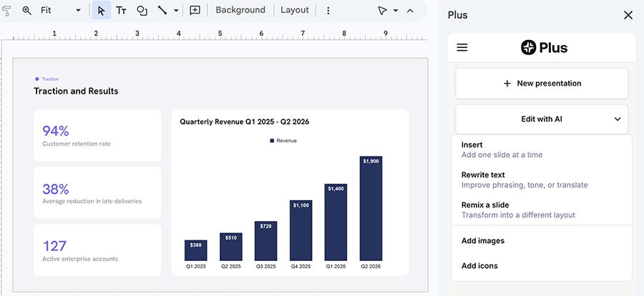Close the Plus side panel
644x296 pixels.
628,15
